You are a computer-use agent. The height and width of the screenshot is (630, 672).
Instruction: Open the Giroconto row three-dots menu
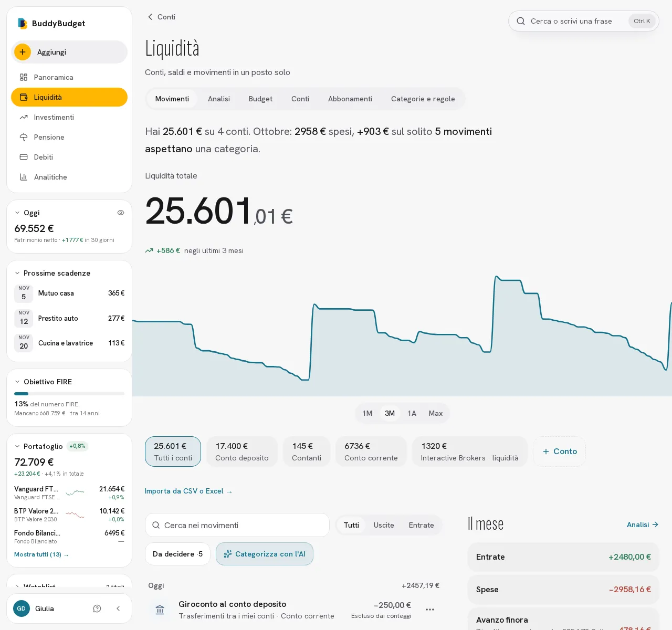(x=430, y=610)
